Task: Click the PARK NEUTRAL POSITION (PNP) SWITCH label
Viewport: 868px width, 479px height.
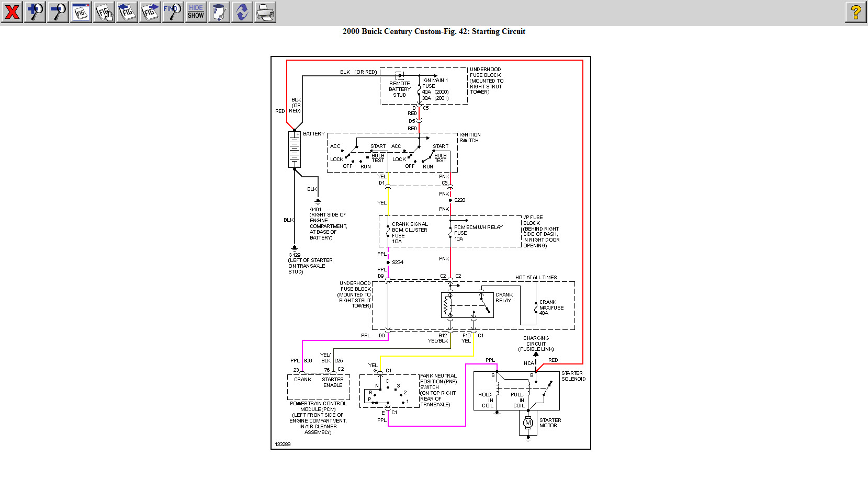Action: (438, 382)
